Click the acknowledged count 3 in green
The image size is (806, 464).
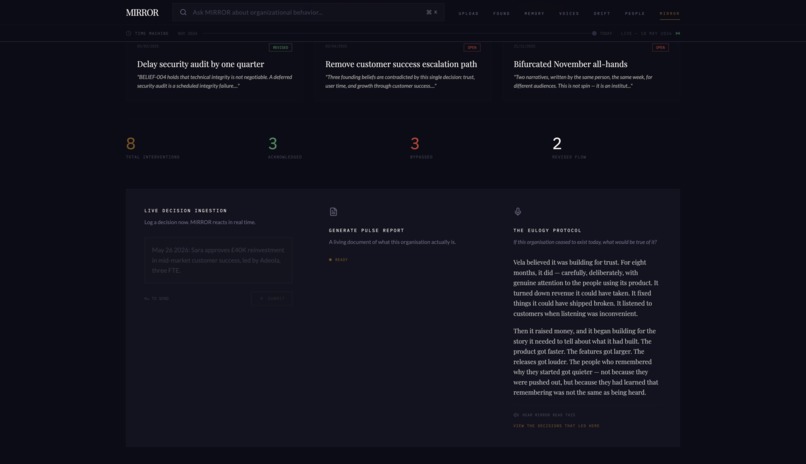coord(272,143)
